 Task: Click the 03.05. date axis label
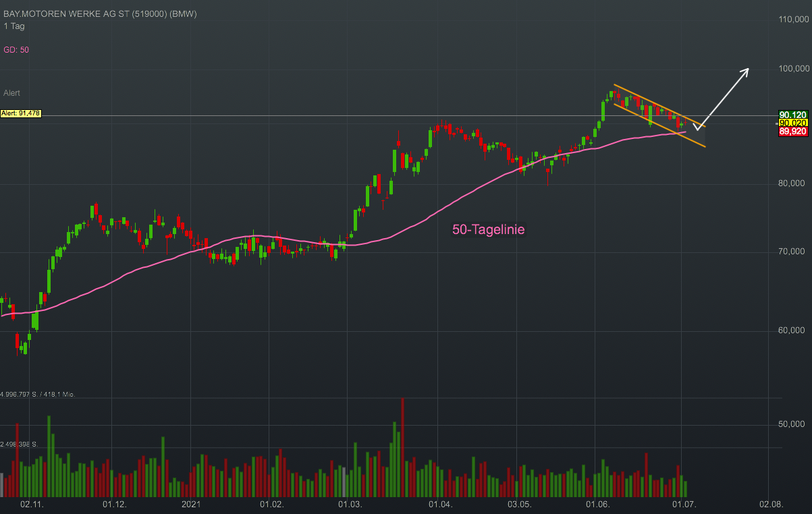519,504
